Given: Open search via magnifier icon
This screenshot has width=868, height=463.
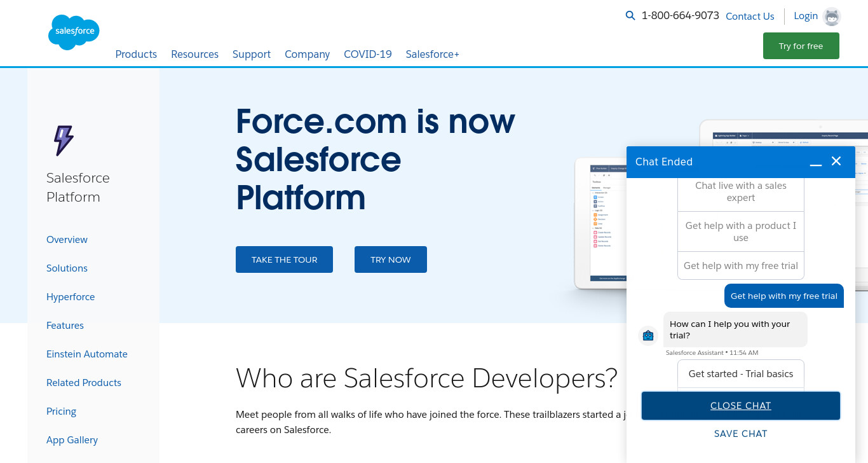Looking at the screenshot, I should [x=630, y=16].
